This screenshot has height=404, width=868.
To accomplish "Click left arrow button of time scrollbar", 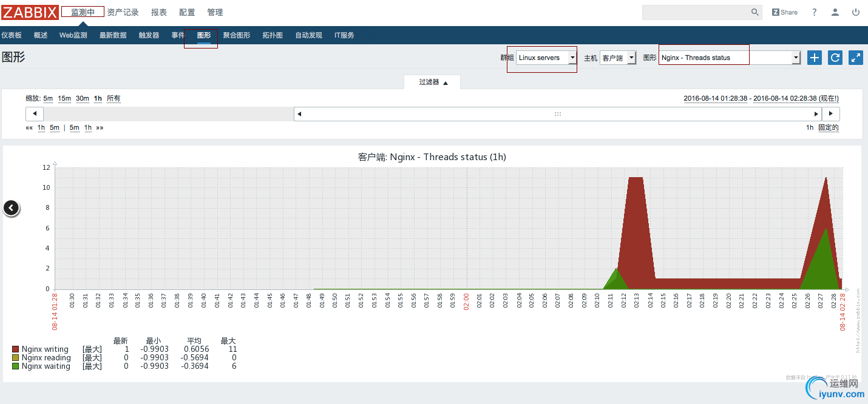I will [x=35, y=114].
